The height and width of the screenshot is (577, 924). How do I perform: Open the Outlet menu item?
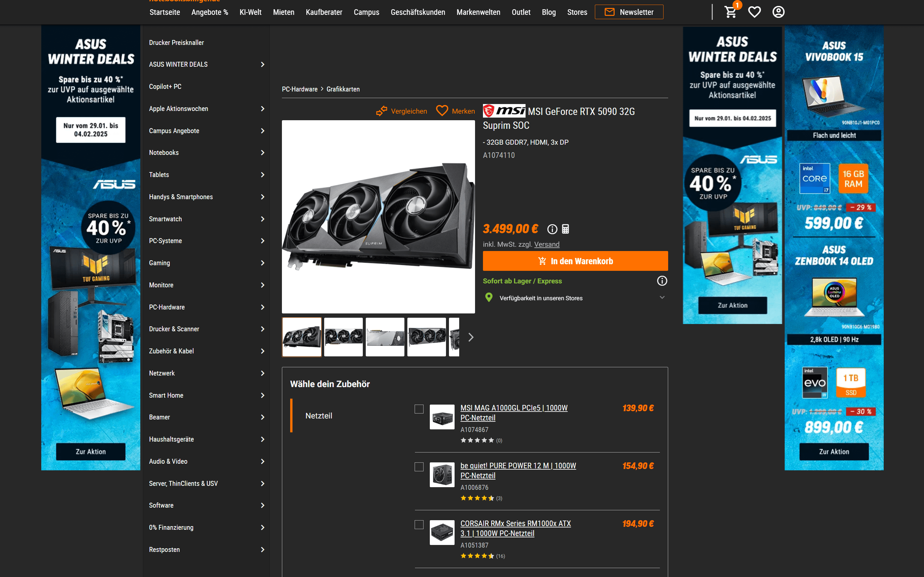(521, 12)
